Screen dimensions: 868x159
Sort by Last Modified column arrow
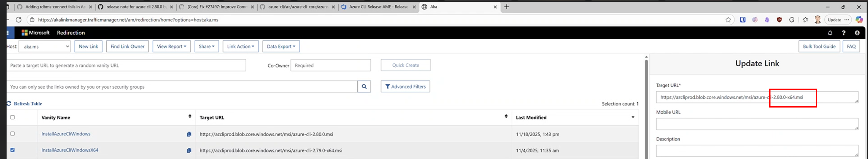tap(633, 117)
